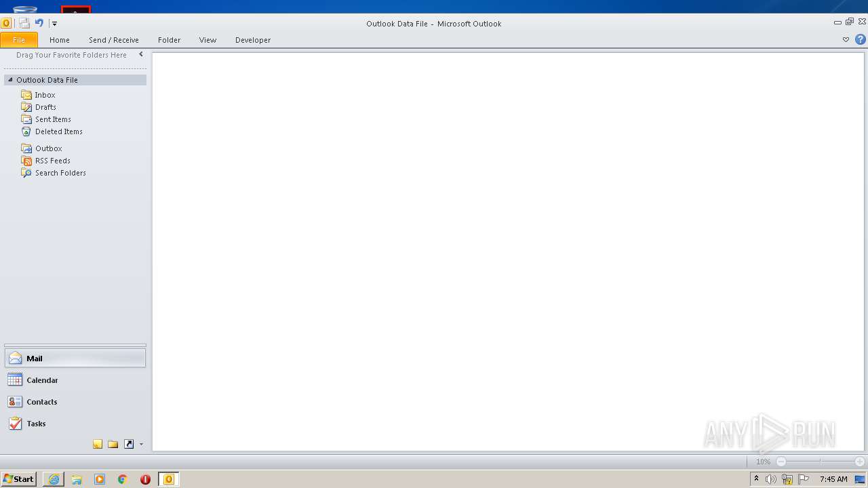Click the 7:45 AM system clock
The width and height of the screenshot is (868, 488).
point(833,479)
